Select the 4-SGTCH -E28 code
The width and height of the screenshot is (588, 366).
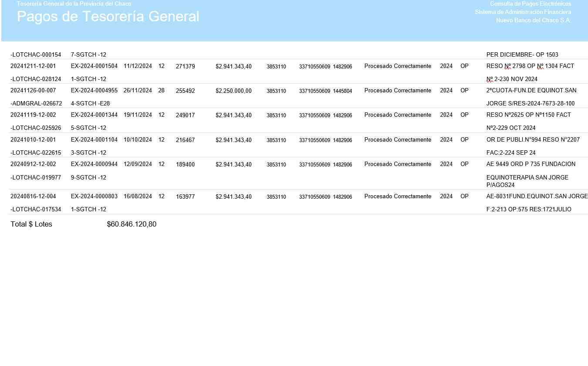[90, 104]
